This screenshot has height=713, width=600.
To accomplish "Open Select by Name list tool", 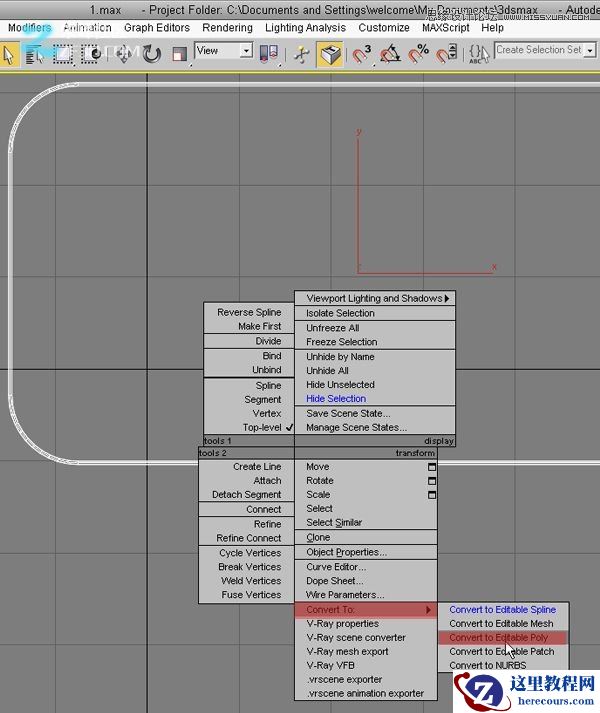I will click(x=33, y=55).
